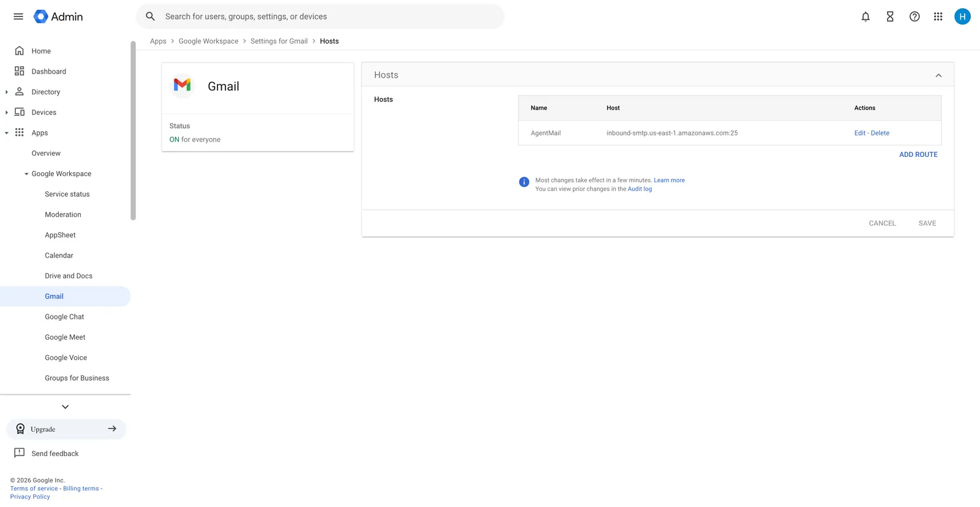Collapse the Hosts panel chevron

pyautogui.click(x=938, y=75)
